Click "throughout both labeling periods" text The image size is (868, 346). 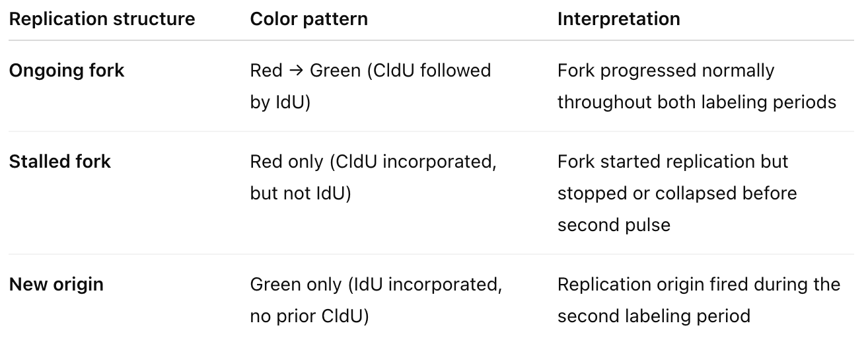click(696, 102)
